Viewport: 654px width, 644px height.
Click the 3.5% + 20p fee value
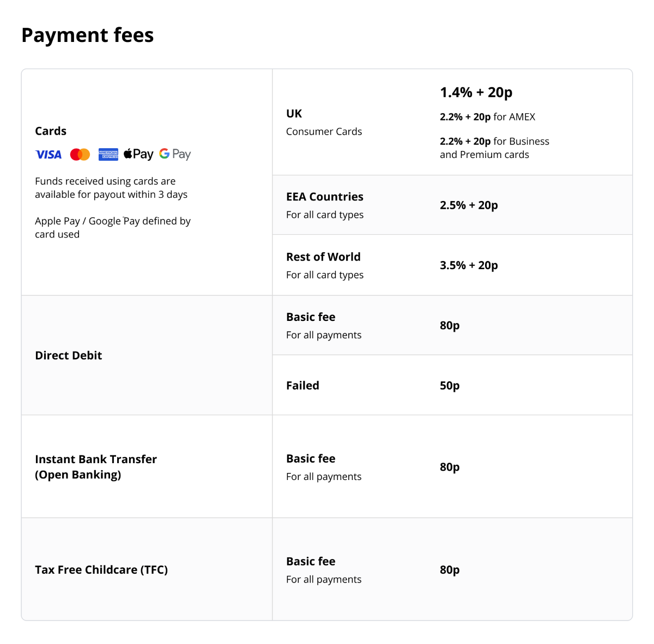click(469, 265)
